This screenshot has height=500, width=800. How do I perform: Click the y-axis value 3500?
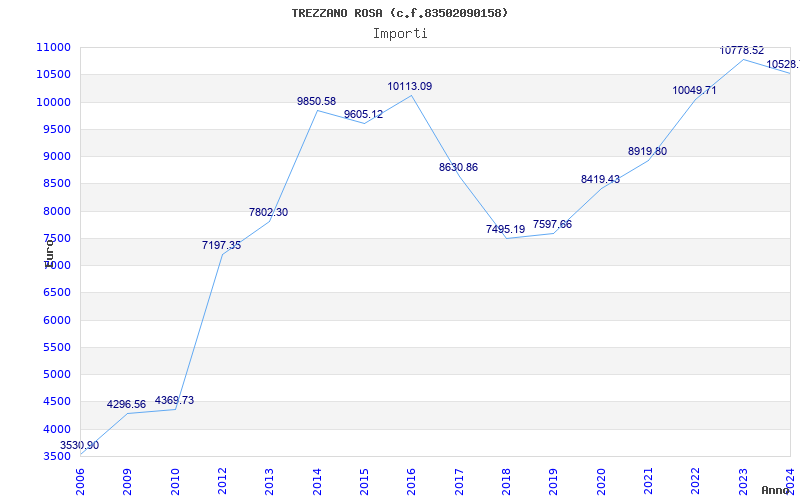point(57,457)
